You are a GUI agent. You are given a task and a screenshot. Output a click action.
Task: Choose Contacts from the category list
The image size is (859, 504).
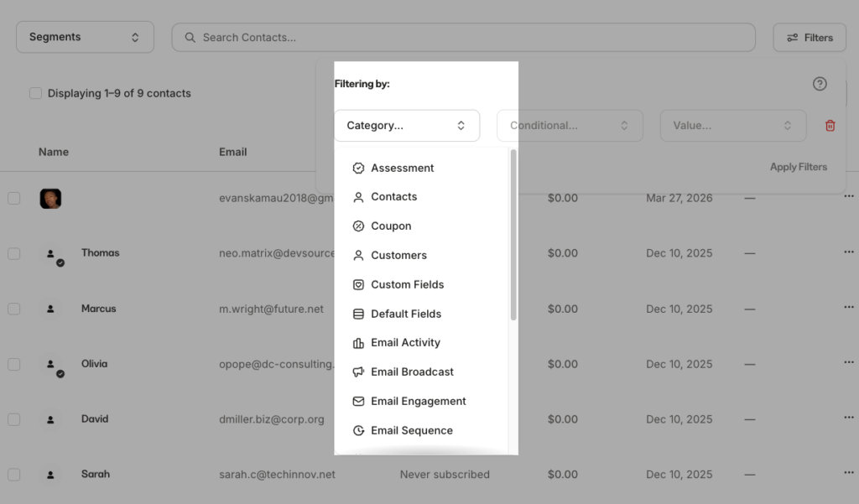click(393, 197)
